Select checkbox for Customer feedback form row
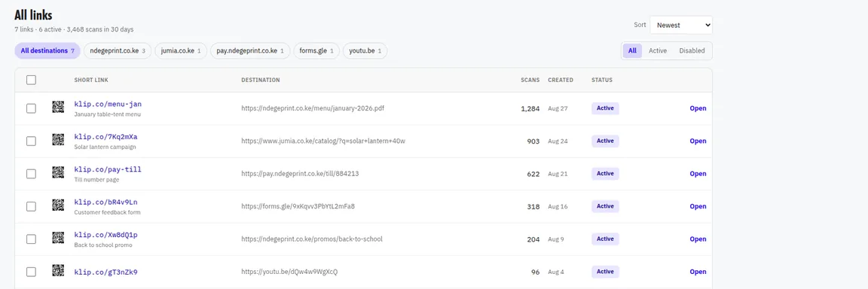The image size is (868, 289). tap(31, 206)
